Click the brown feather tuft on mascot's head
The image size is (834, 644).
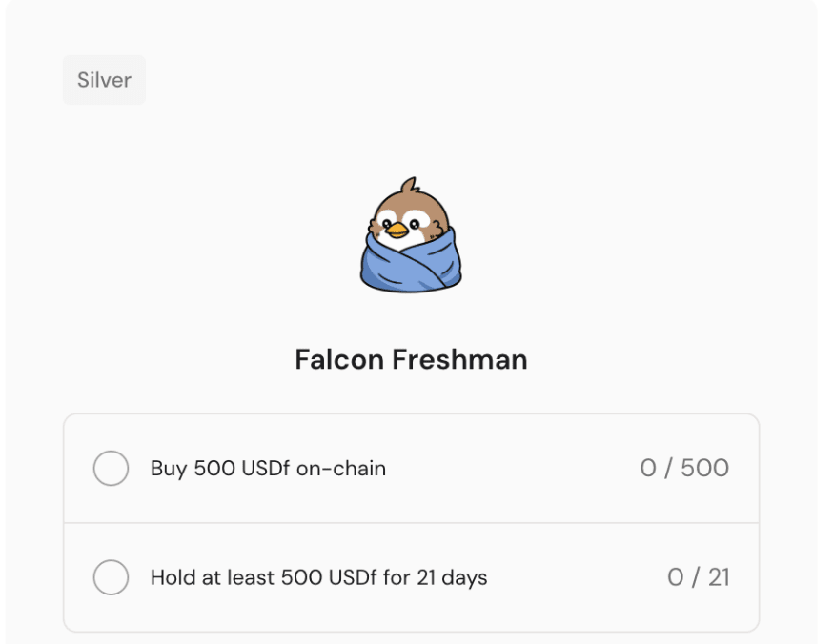pyautogui.click(x=410, y=185)
